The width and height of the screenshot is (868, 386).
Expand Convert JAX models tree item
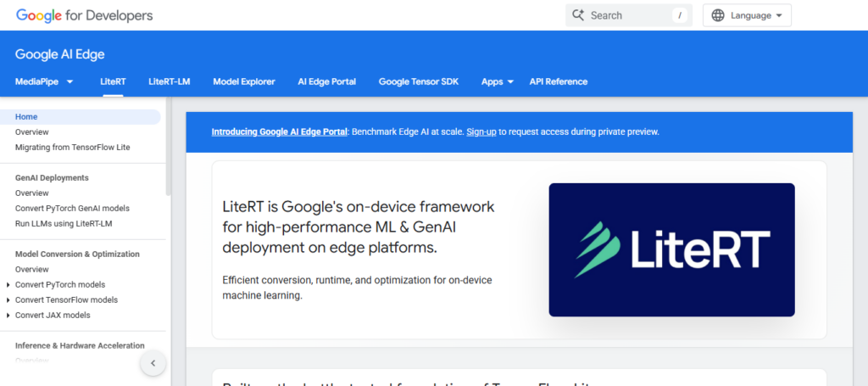click(8, 315)
